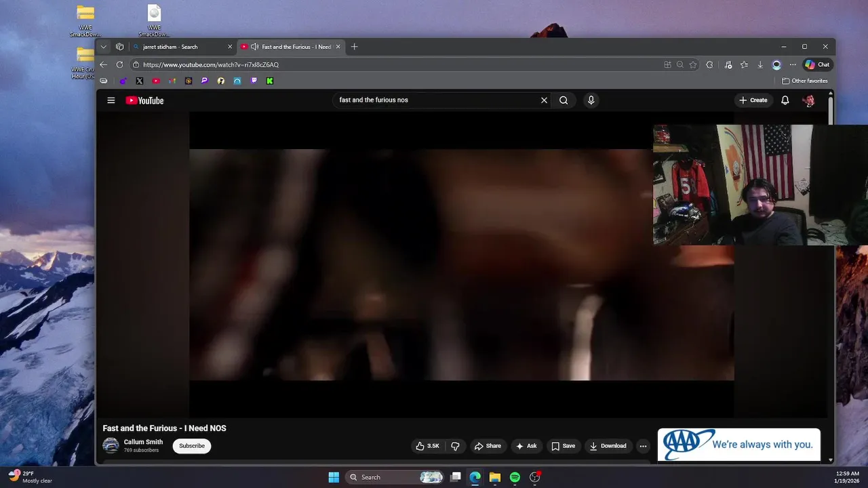Viewport: 868px width, 488px height.
Task: Refresh the YouTube page
Action: [119, 64]
